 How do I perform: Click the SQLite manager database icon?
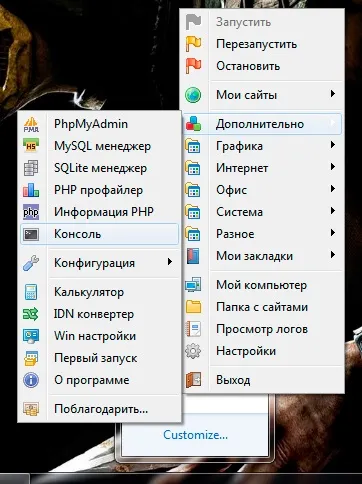31,168
